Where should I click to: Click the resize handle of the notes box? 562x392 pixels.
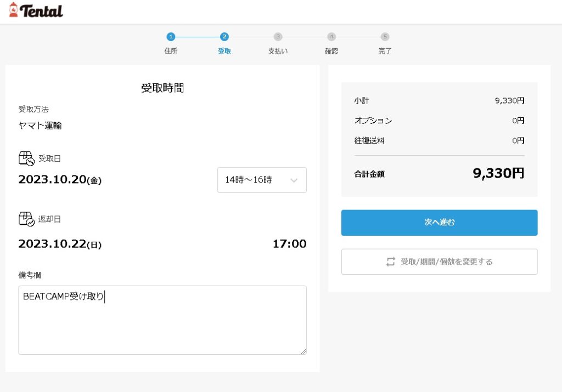(x=303, y=351)
